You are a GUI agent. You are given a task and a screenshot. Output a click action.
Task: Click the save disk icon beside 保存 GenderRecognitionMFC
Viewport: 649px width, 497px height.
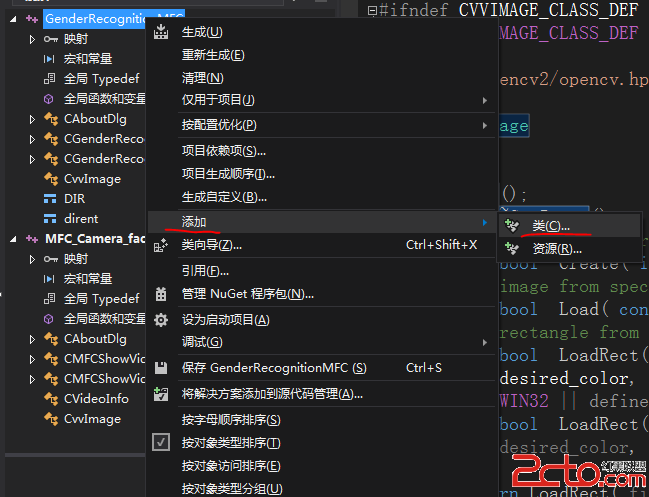coord(161,368)
